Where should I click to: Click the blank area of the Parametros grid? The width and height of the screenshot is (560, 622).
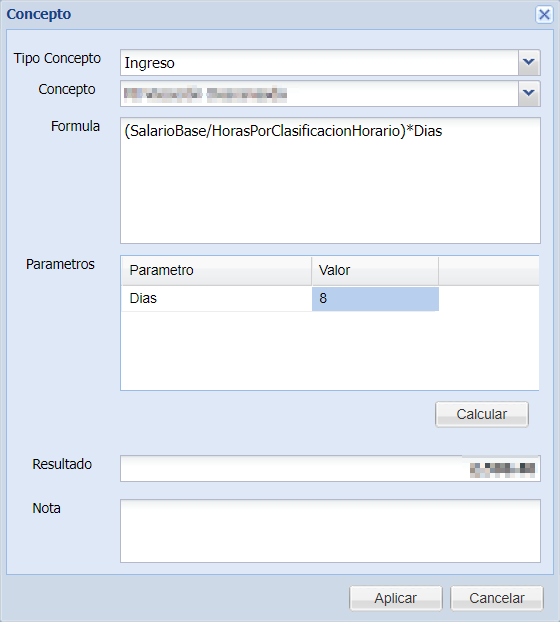[x=330, y=351]
